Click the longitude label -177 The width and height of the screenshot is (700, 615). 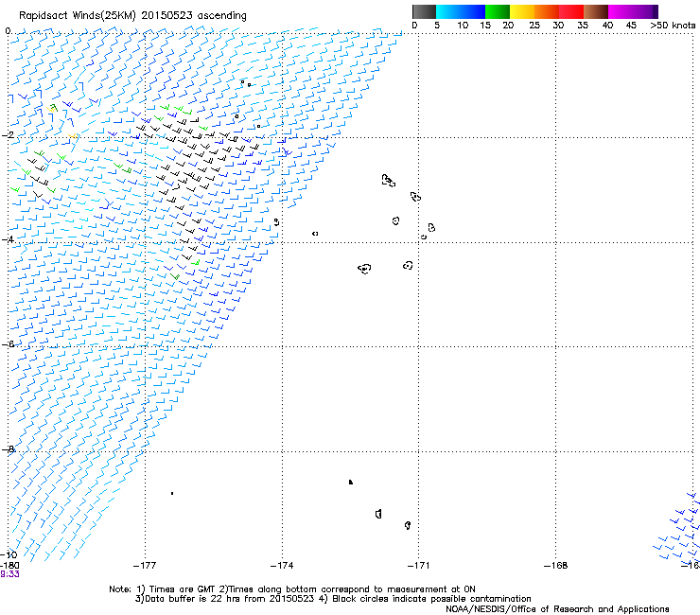[145, 566]
